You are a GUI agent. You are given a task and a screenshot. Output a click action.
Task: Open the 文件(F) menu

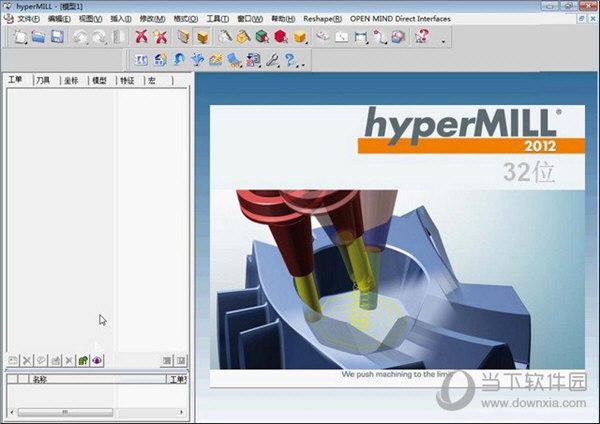[x=29, y=19]
